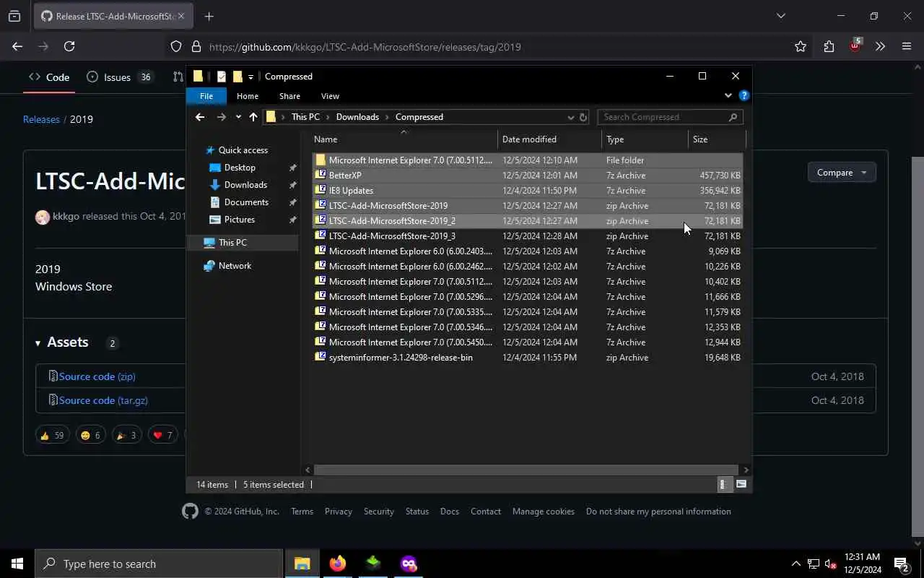Click the forward arrow in File Explorer

pyautogui.click(x=222, y=117)
